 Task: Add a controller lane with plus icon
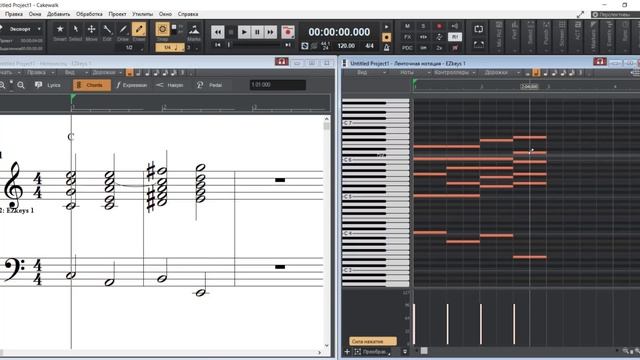pyautogui.click(x=347, y=351)
